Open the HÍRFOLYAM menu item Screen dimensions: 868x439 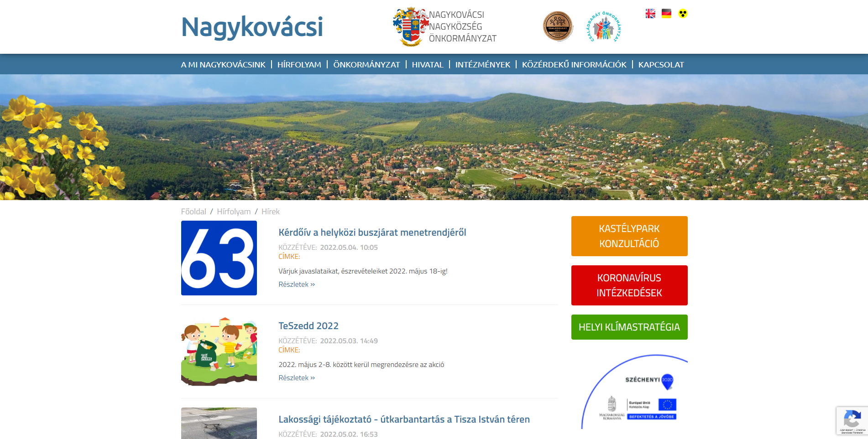tap(299, 65)
